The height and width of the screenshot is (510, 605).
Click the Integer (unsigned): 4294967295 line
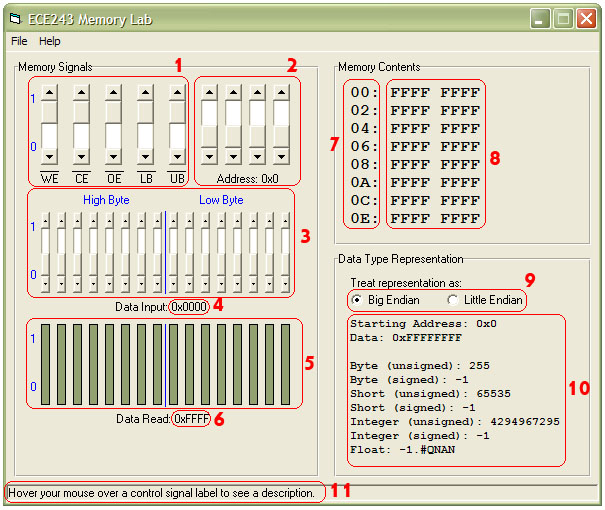click(455, 422)
